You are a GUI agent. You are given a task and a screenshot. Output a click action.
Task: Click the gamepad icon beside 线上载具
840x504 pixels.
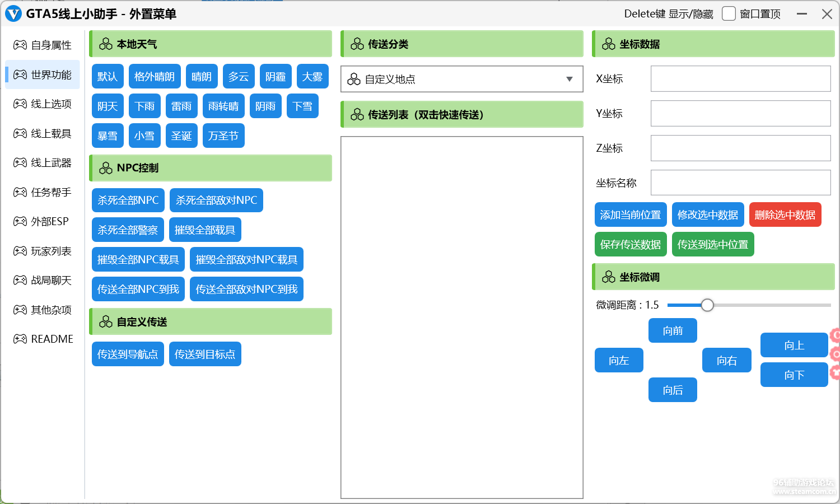coord(20,133)
